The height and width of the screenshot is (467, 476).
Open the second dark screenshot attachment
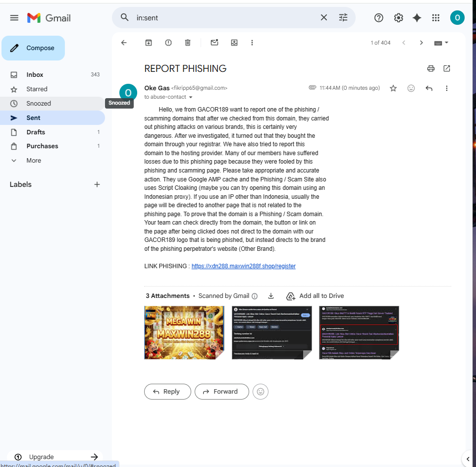tap(272, 332)
